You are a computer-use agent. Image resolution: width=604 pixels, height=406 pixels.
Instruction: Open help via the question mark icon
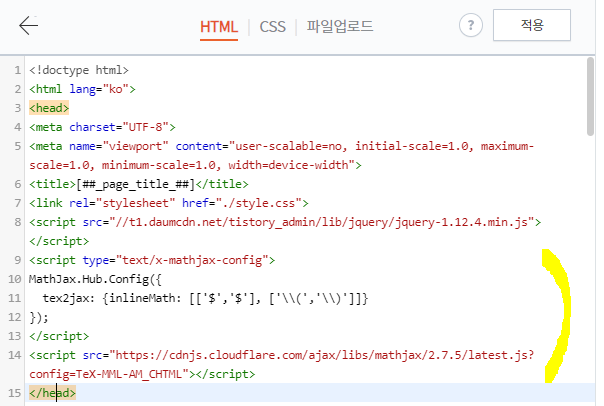(470, 25)
